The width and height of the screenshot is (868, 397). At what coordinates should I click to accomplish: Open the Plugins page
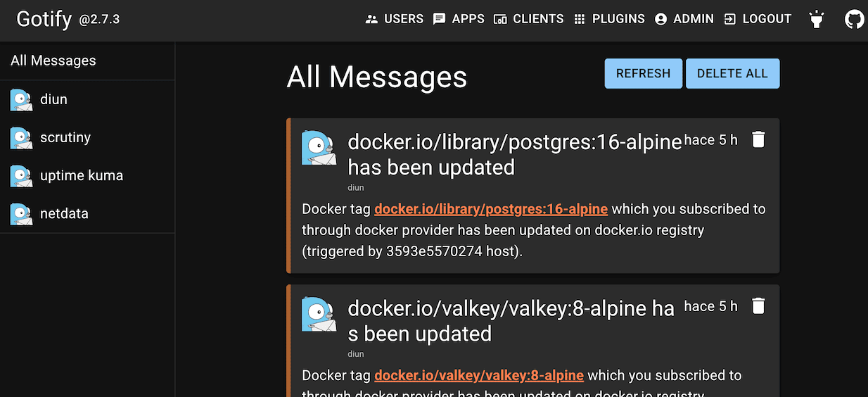(x=609, y=20)
